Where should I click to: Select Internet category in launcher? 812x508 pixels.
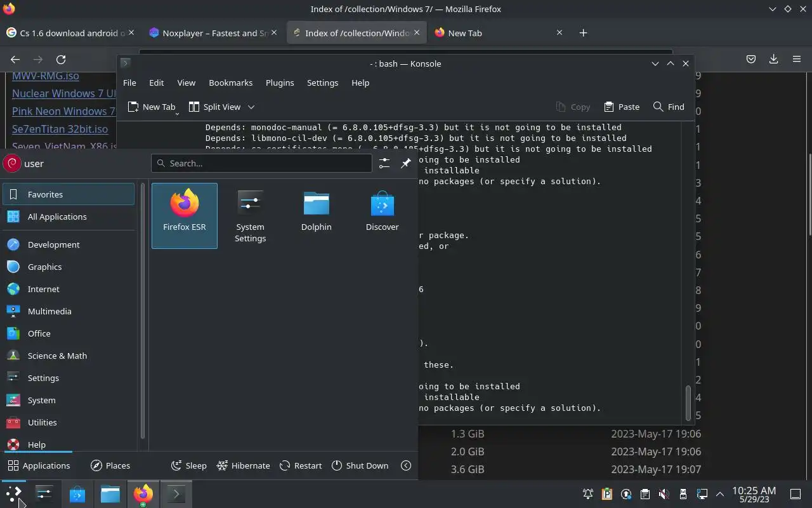coord(69,289)
